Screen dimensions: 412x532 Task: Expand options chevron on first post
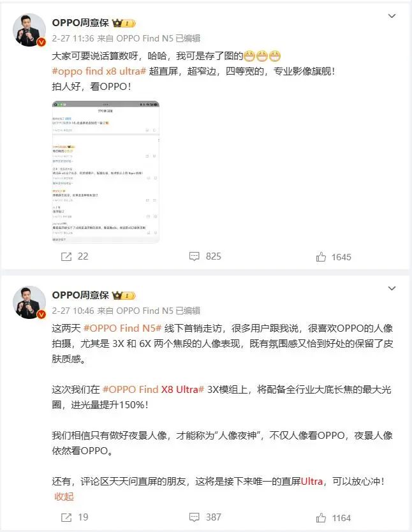point(392,16)
